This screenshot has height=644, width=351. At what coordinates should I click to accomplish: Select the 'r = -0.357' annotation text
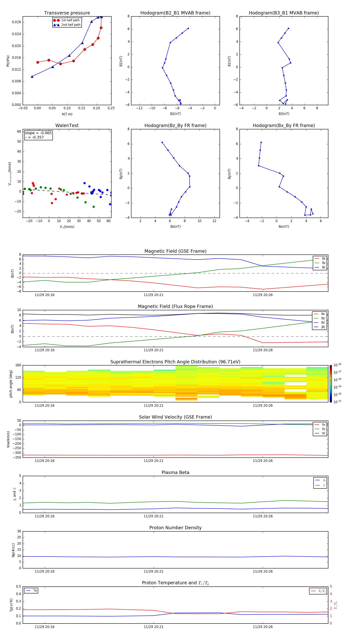pyautogui.click(x=35, y=137)
